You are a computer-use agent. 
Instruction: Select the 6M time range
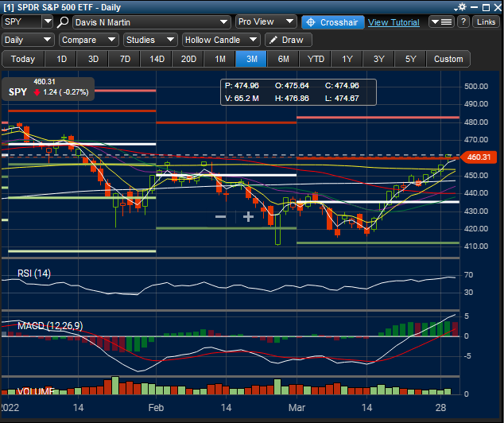click(x=283, y=59)
